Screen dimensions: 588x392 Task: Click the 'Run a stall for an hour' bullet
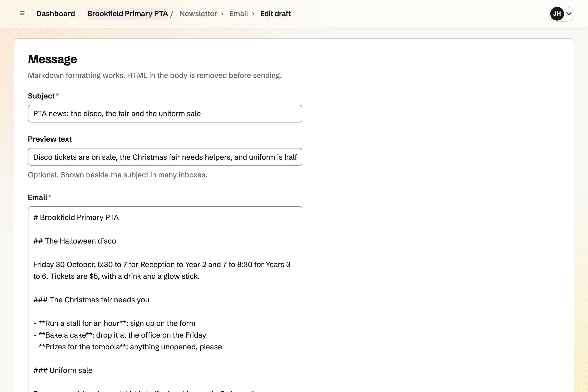point(114,323)
